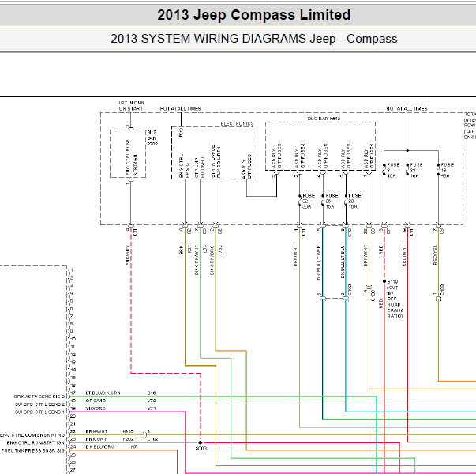Click the vertical 'ENG CTRL FP SIG' label
Viewport: 476px width, 474px height.
pos(184,166)
